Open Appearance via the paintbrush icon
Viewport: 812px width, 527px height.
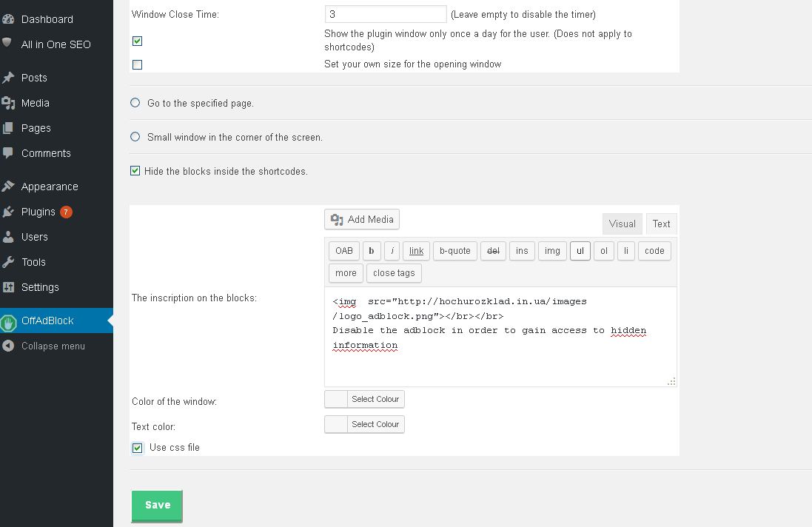pyautogui.click(x=8, y=187)
